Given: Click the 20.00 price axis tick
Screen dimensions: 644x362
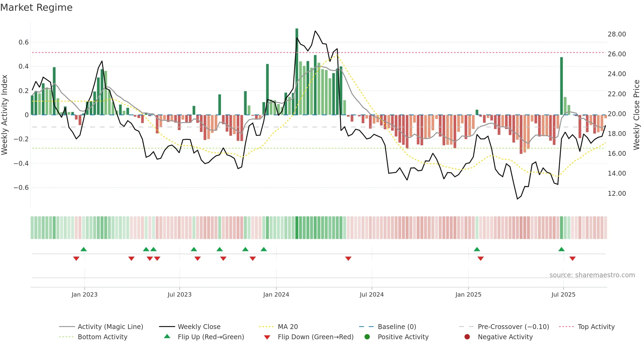Looking at the screenshot, I should [617, 114].
